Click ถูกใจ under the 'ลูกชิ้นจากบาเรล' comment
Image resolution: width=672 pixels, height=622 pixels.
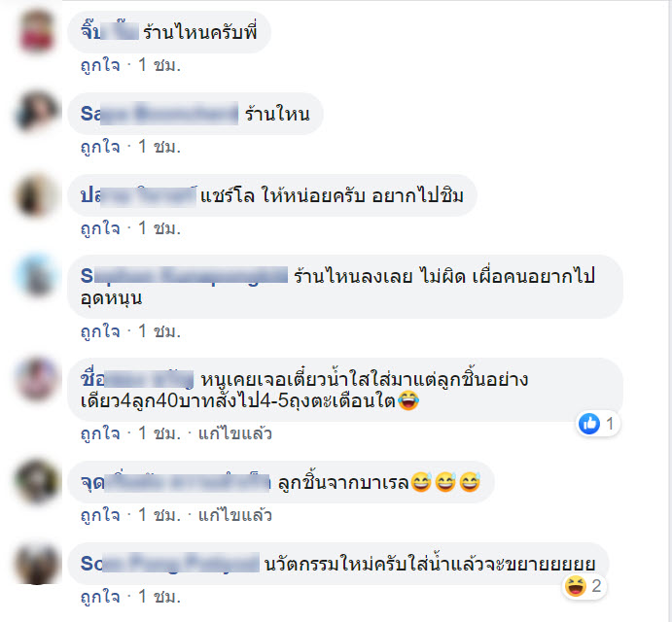click(x=100, y=515)
